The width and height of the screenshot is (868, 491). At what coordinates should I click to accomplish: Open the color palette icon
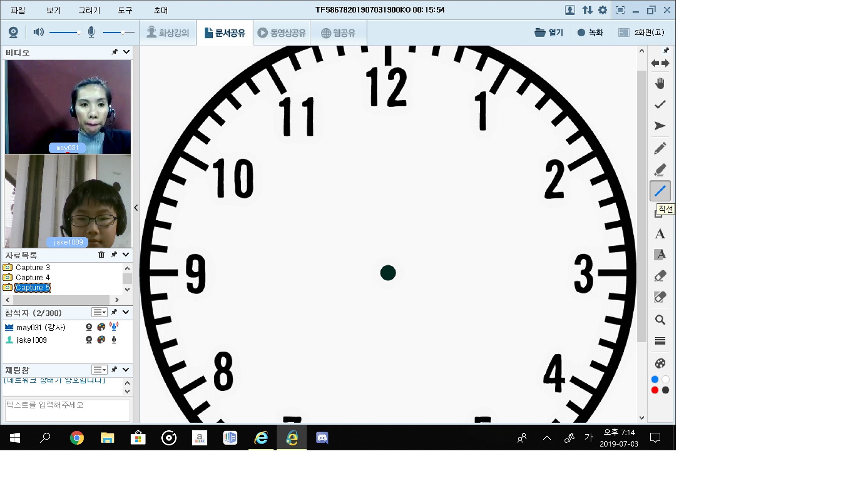pyautogui.click(x=660, y=363)
